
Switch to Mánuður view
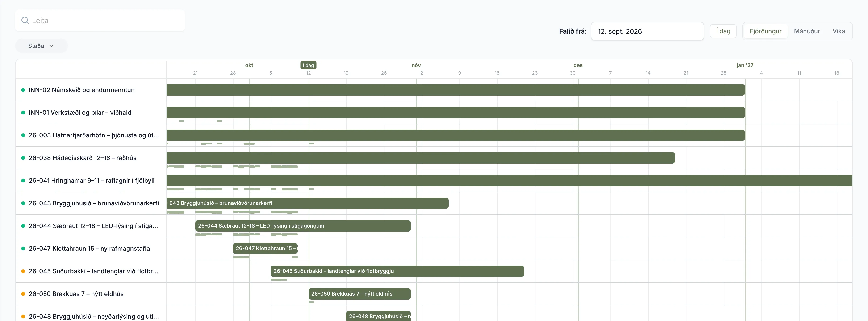point(807,31)
